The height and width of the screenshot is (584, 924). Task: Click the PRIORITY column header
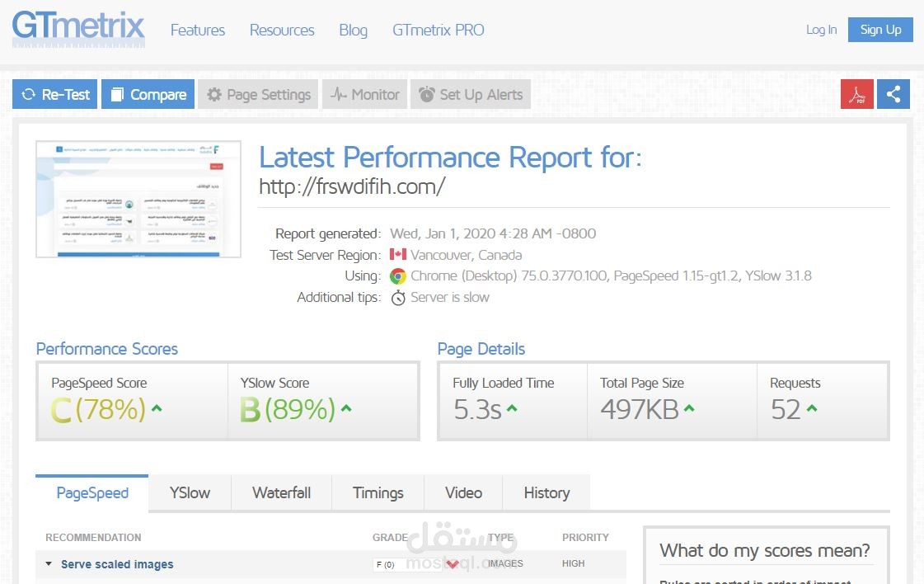[x=585, y=538]
